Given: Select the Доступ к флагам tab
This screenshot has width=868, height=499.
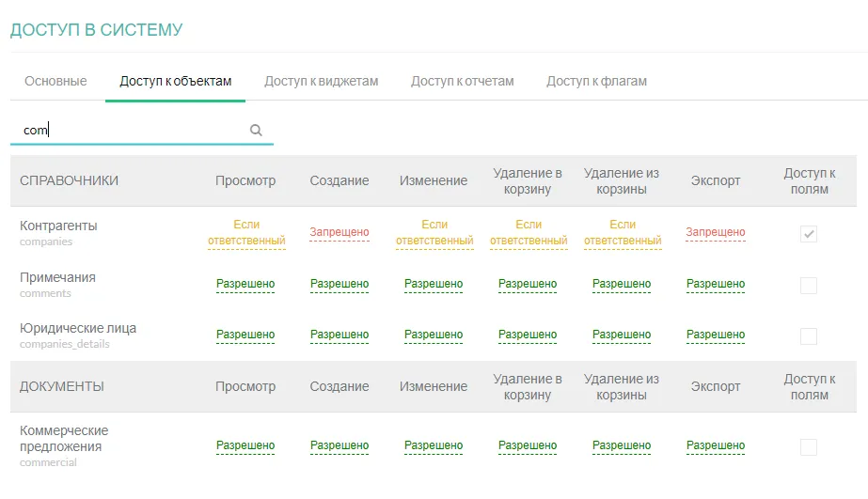Looking at the screenshot, I should coord(596,81).
